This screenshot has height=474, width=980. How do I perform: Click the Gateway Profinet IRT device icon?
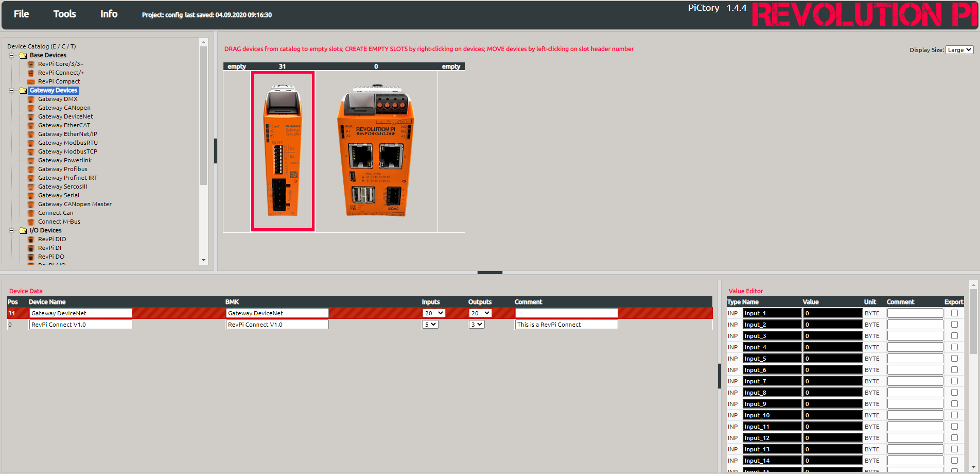pyautogui.click(x=31, y=178)
